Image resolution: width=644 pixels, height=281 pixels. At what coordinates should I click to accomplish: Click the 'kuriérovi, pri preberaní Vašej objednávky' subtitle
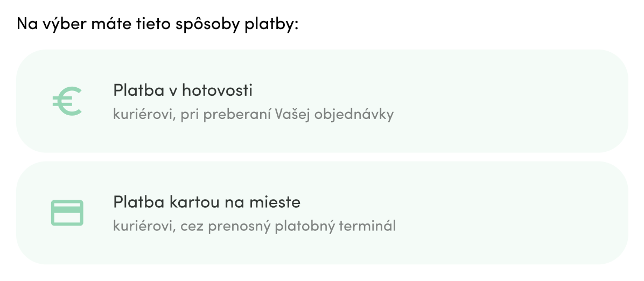point(254,114)
